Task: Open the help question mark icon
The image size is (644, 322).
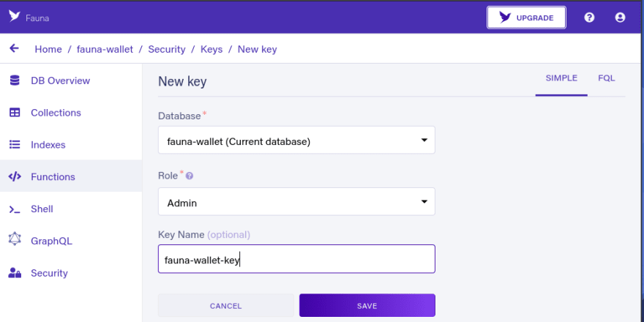Action: [x=589, y=18]
